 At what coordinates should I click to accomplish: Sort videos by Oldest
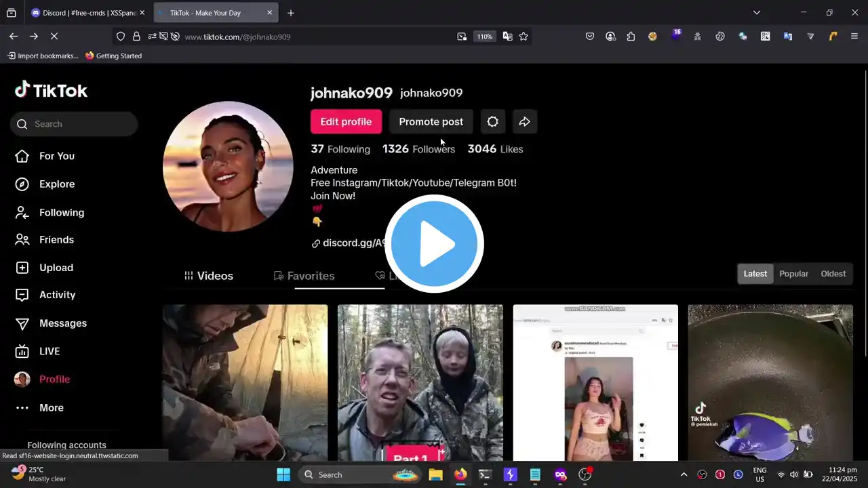(833, 274)
